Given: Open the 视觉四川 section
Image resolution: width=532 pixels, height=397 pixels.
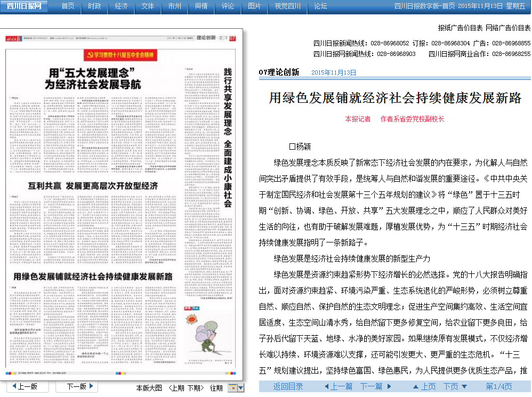Looking at the screenshot, I should [287, 6].
